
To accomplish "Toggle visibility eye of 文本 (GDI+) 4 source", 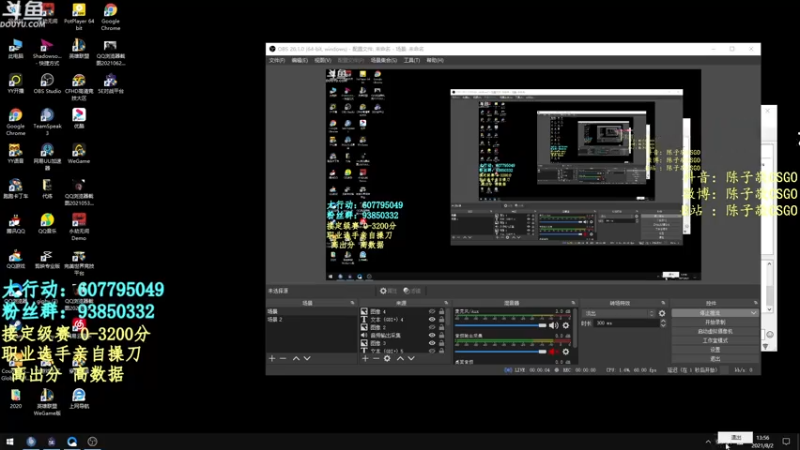I will (432, 319).
